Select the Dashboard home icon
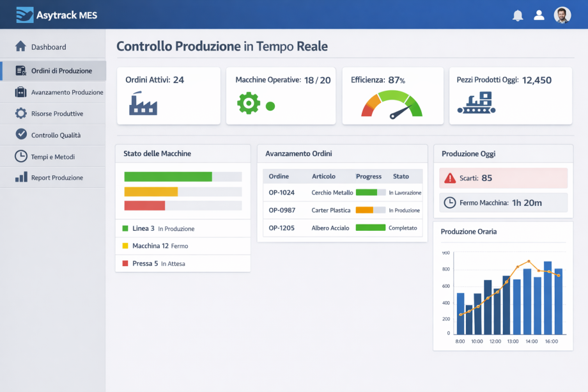The width and height of the screenshot is (588, 392). (x=20, y=47)
